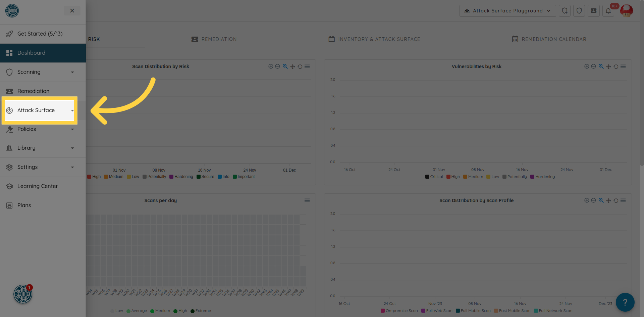
Task: Switch to the Remediation Calendar tab
Action: click(549, 39)
